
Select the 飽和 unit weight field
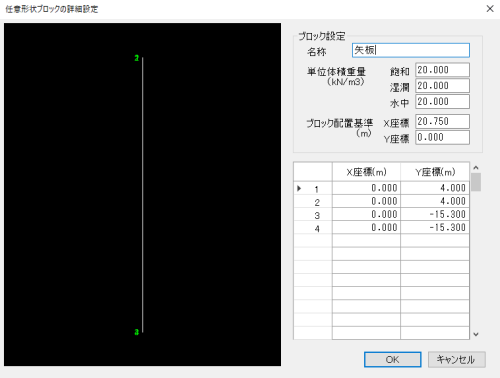(x=442, y=70)
